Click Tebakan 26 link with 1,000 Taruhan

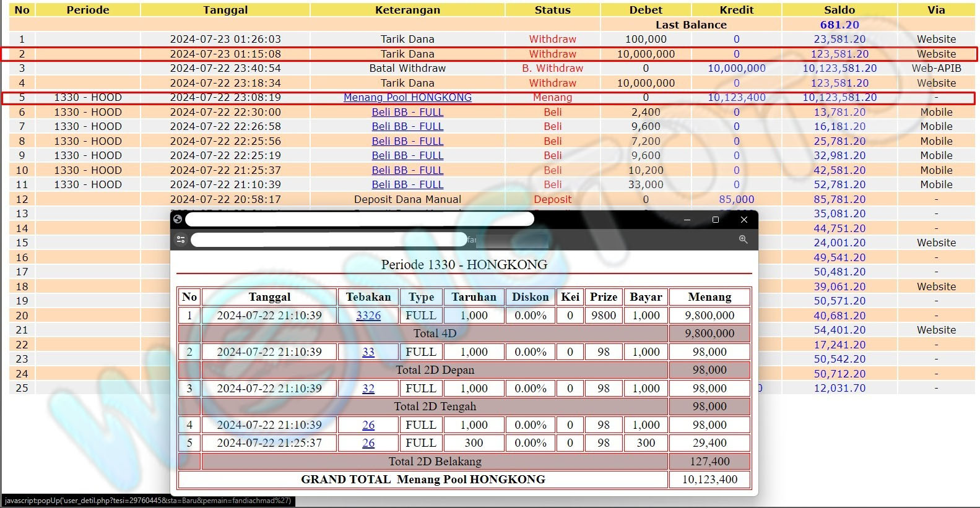pos(368,425)
